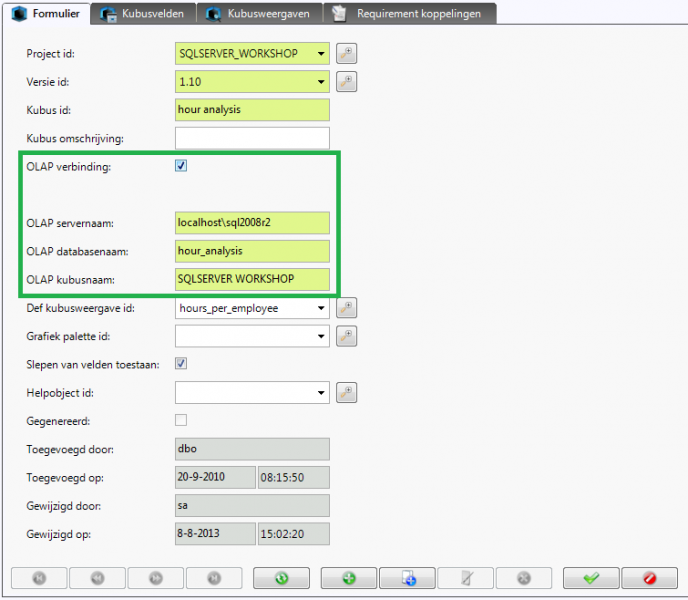
Task: Click the Toegevoegd op time 08:15:50
Action: pyautogui.click(x=294, y=477)
